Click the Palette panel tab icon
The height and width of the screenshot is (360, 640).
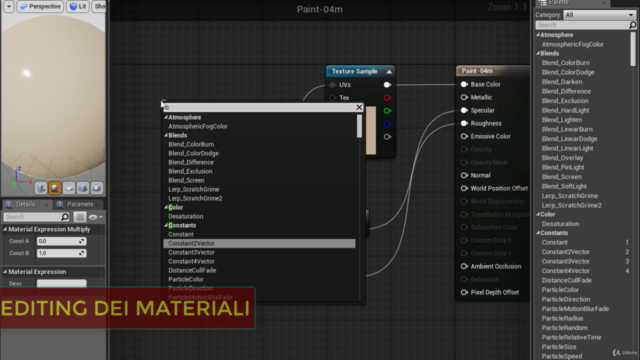542,2
